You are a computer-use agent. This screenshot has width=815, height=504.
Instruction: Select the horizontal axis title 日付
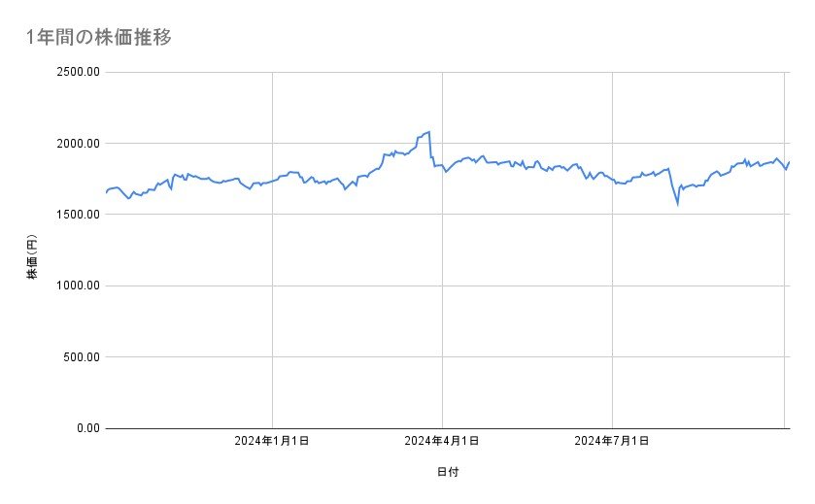448,472
